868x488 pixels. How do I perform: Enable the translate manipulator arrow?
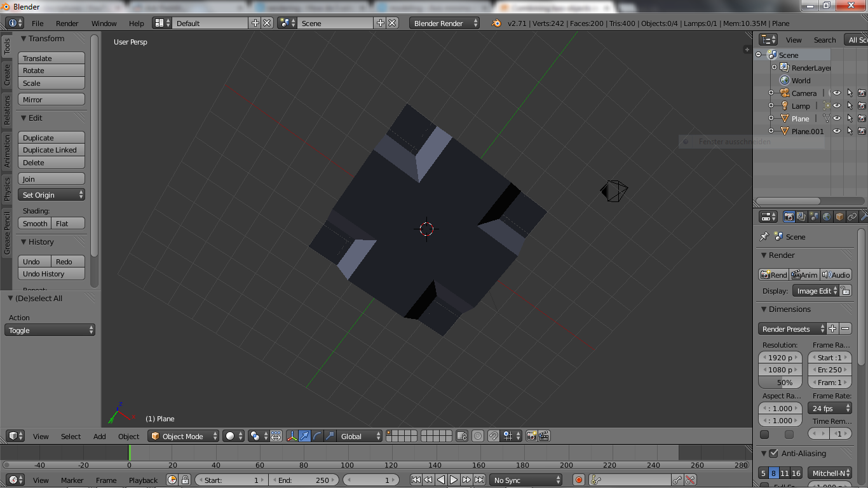[305, 436]
